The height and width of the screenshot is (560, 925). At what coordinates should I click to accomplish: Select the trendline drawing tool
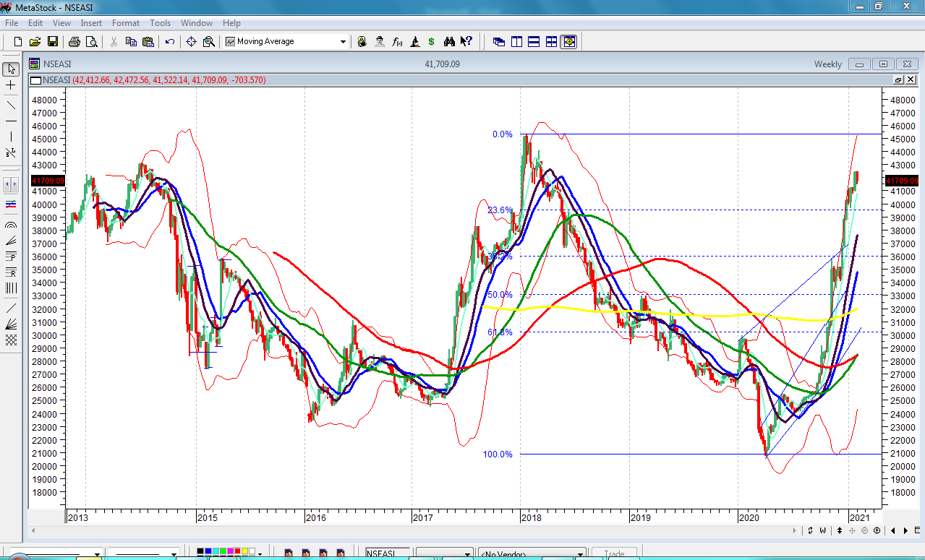(x=11, y=104)
